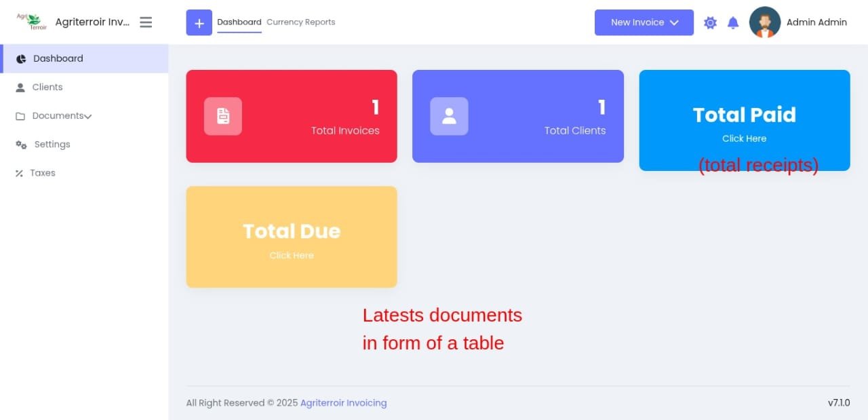Open the Admin Admin user menu
This screenshot has width=868, height=420.
(x=816, y=22)
